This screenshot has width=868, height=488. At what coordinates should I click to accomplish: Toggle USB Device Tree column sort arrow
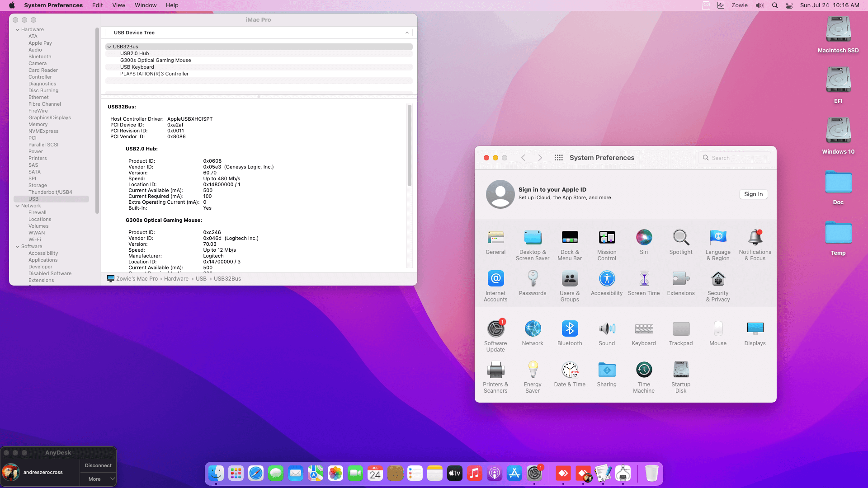click(x=407, y=33)
